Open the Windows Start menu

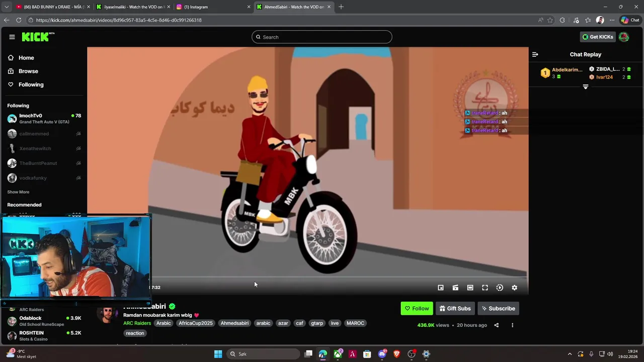point(218,354)
